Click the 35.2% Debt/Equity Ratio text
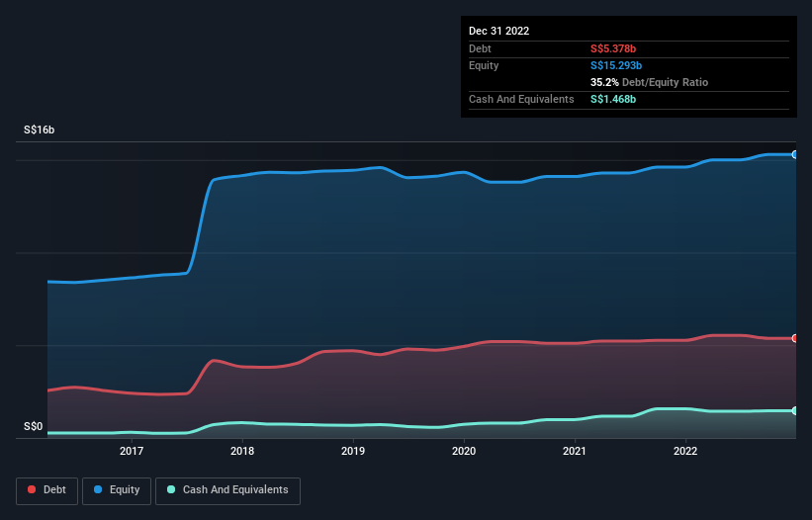This screenshot has width=812, height=520. 650,82
